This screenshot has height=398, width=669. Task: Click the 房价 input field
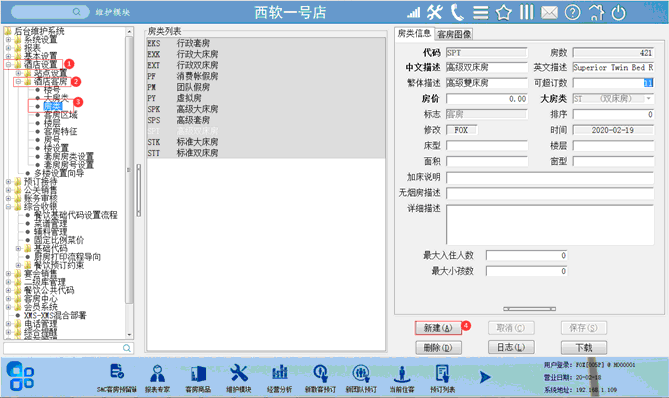tap(486, 99)
